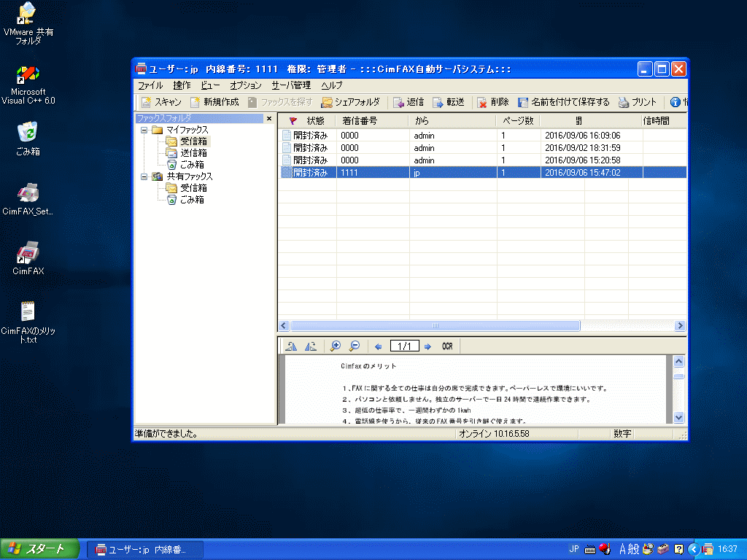The height and width of the screenshot is (560, 747).
Task: Rotate the fax preview right
Action: click(x=311, y=346)
